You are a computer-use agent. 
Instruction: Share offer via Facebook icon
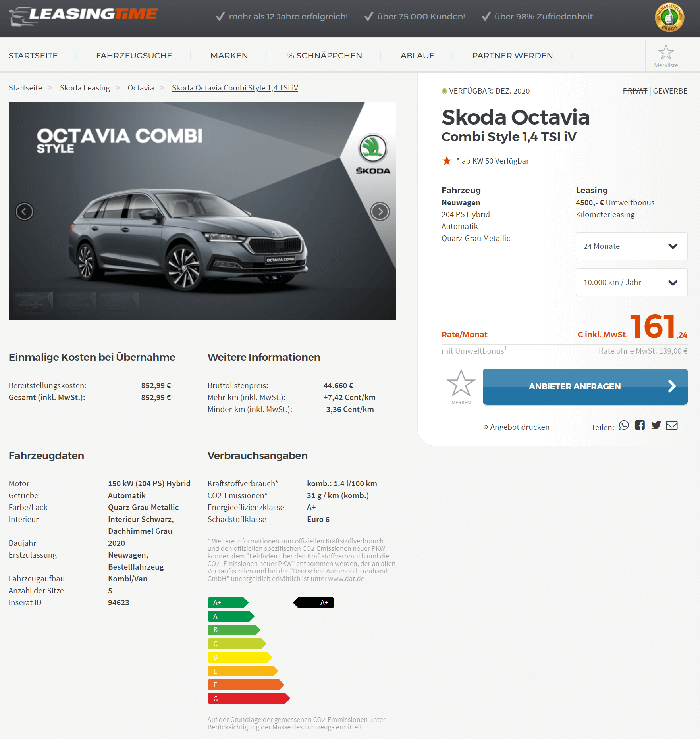[640, 425]
